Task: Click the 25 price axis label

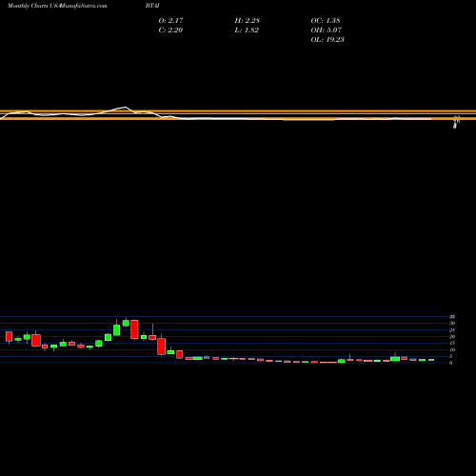Action: click(x=452, y=330)
